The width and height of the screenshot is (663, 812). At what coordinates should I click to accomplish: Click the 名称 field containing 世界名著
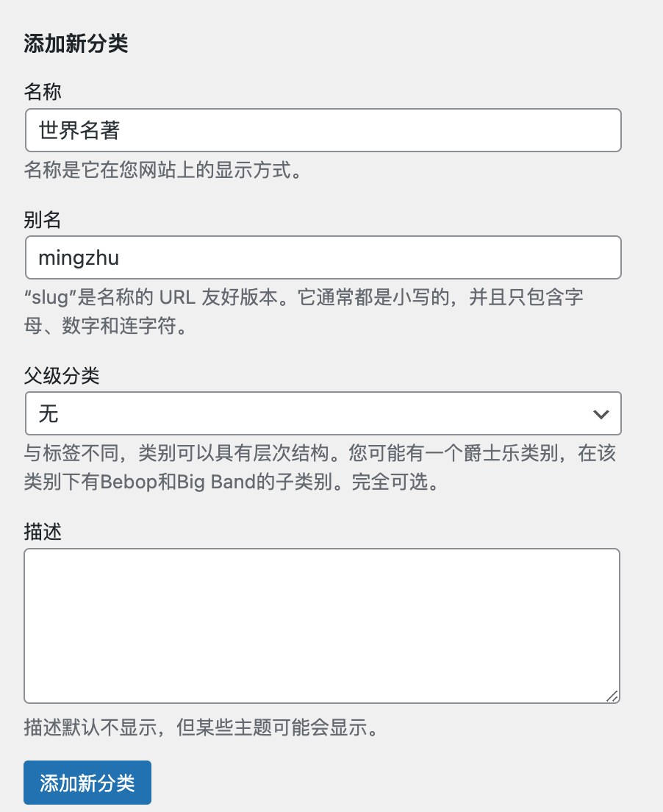(x=323, y=130)
